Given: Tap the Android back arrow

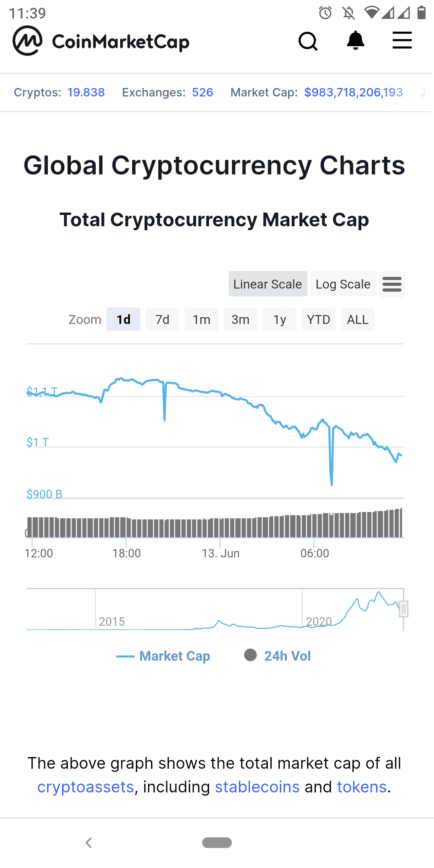Looking at the screenshot, I should [89, 843].
